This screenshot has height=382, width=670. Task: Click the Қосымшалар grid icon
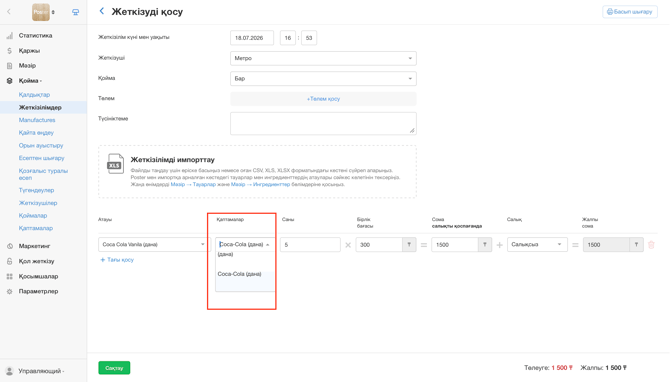9,276
